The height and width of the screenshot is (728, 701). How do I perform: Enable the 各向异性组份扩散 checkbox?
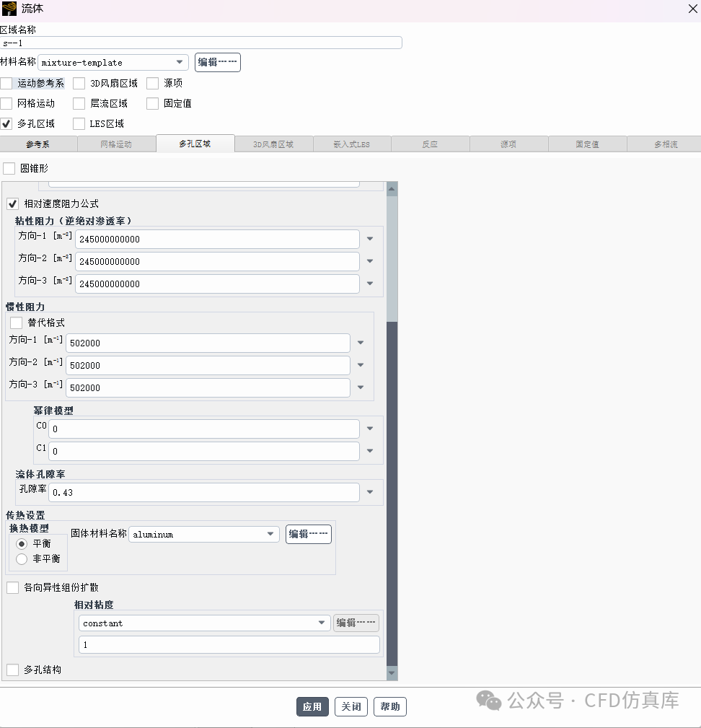(x=12, y=587)
